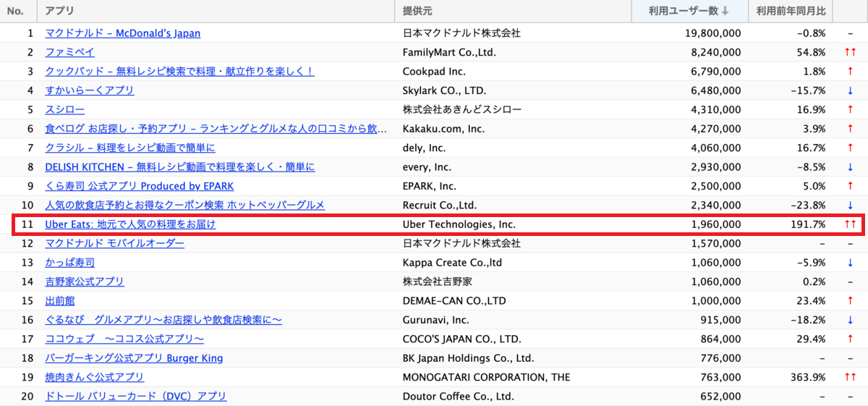Screen dimensions: 868x406
Task: Open the DELISH KITCHEN app link
Action: coord(179,167)
